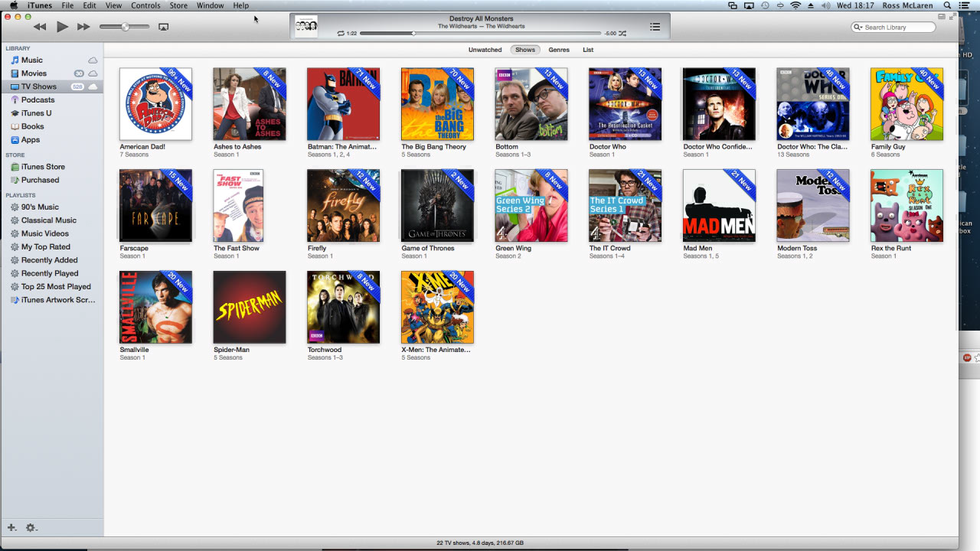Open the gear action button at bottom

[x=31, y=527]
